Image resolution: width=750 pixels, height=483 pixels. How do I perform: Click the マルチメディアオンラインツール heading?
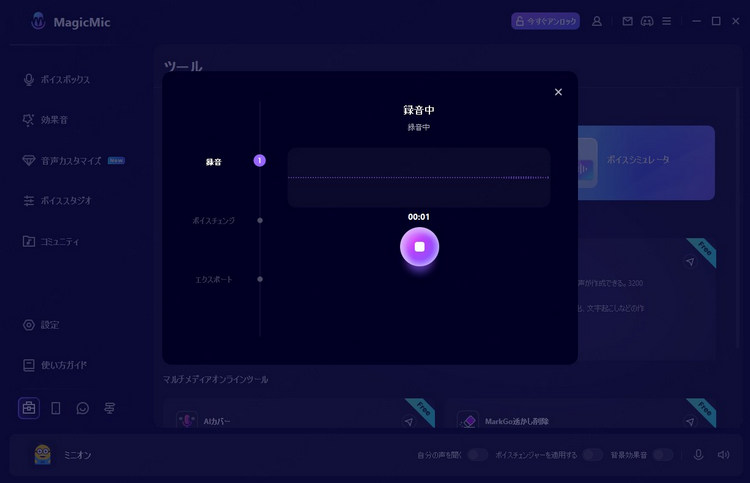coord(215,380)
